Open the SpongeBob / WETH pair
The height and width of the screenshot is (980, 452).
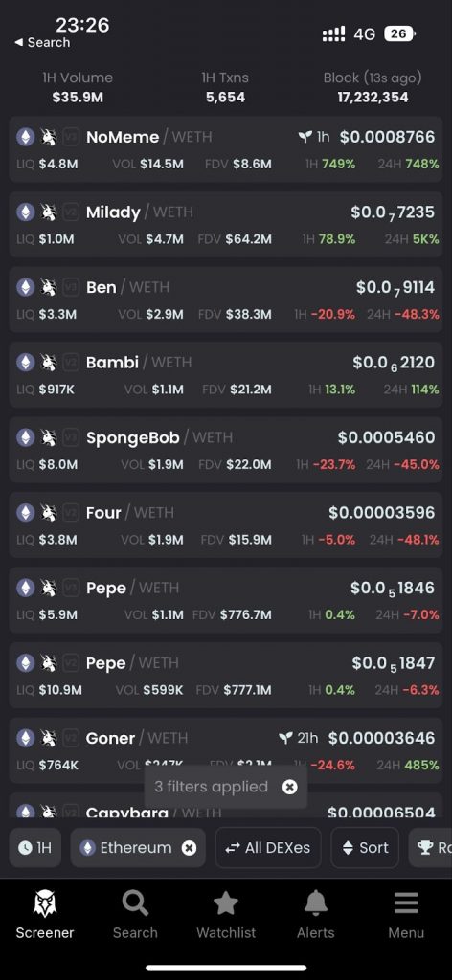click(x=226, y=450)
